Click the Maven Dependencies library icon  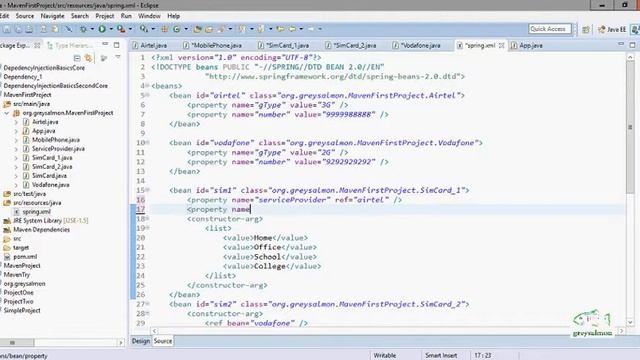point(7,230)
